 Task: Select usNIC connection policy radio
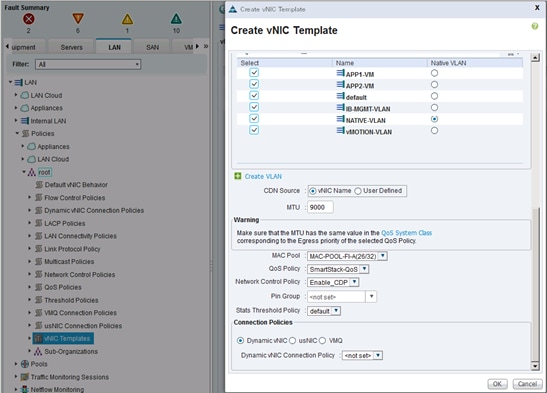tap(292, 340)
